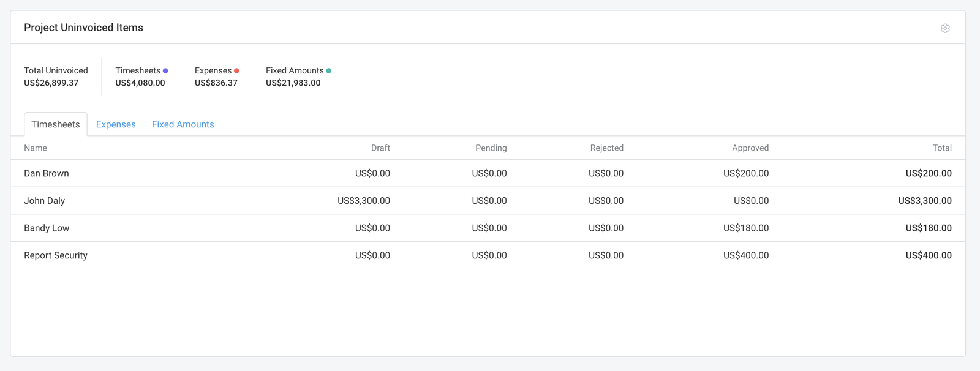Image resolution: width=980 pixels, height=371 pixels.
Task: Click John Daly's US$3,300.00 draft amount
Action: click(363, 201)
